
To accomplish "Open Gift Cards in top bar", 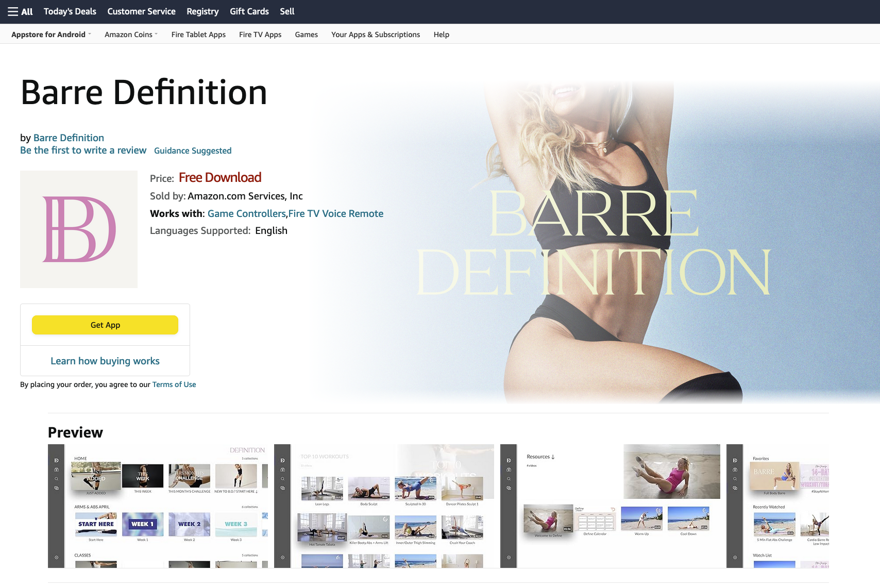I will click(x=249, y=11).
